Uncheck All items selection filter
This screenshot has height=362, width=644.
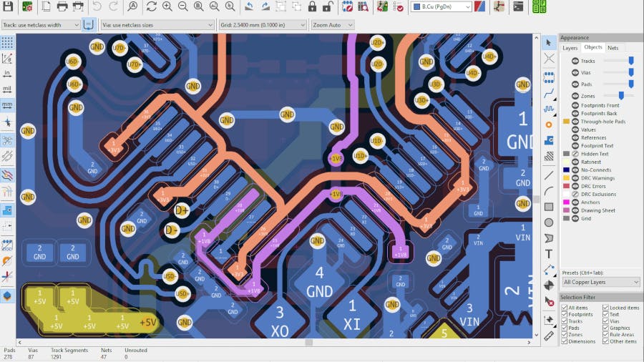(565, 308)
